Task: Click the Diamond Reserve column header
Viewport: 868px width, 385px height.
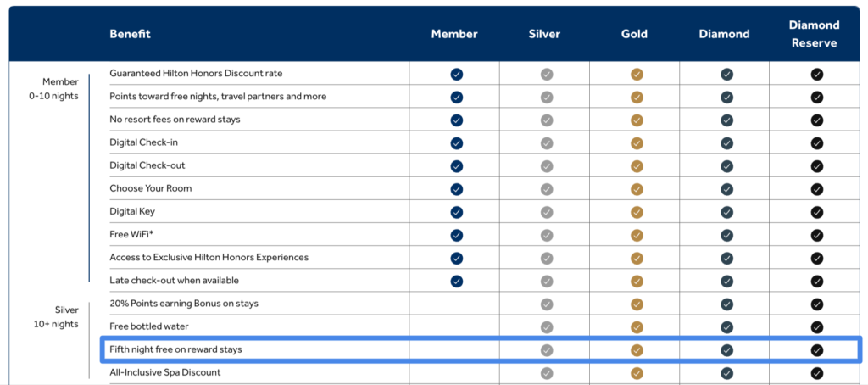Action: pos(815,34)
